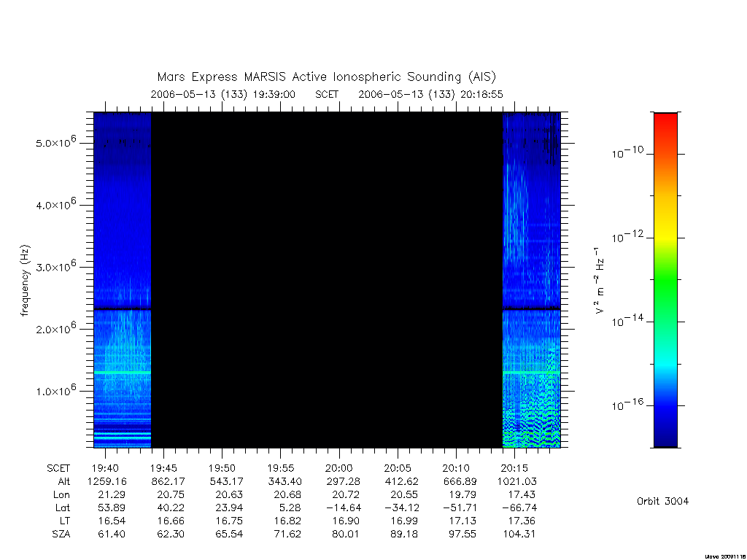This screenshot has width=747, height=560.
Task: Click the 10^-16 colorbar tick label
Action: pyautogui.click(x=627, y=405)
